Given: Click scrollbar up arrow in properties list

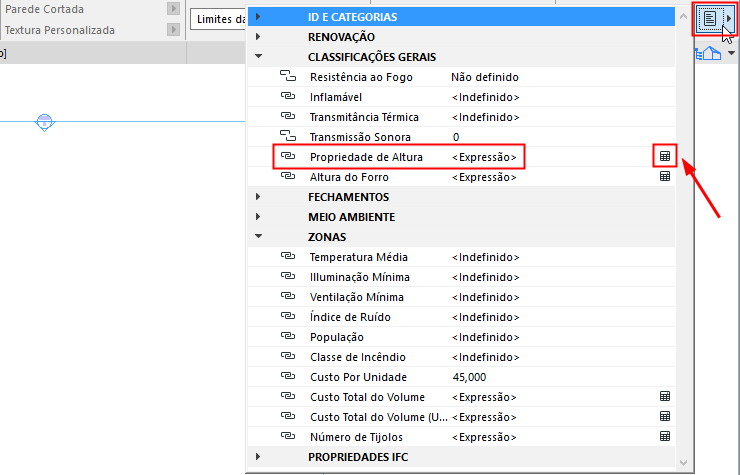Looking at the screenshot, I should click(683, 17).
